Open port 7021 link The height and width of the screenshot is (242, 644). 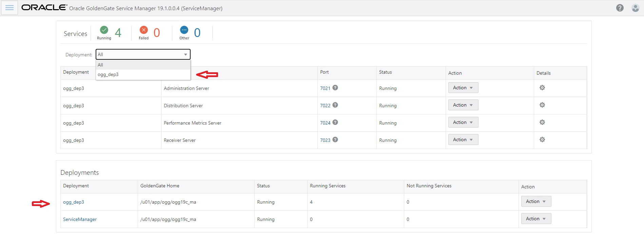(325, 88)
